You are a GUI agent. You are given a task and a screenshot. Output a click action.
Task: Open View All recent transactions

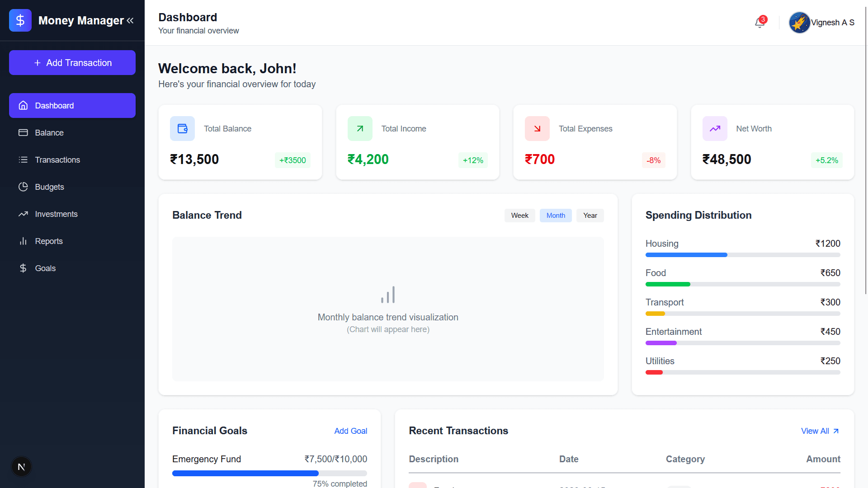point(820,431)
